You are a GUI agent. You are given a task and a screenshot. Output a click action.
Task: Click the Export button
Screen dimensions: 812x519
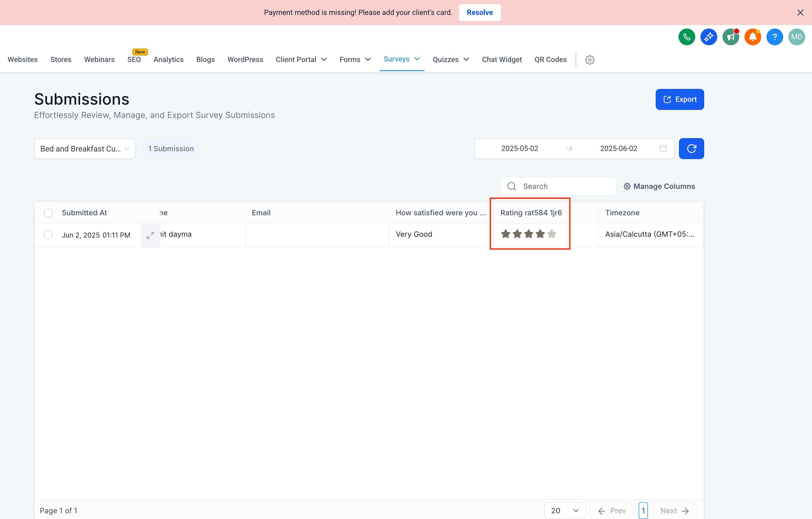tap(680, 99)
